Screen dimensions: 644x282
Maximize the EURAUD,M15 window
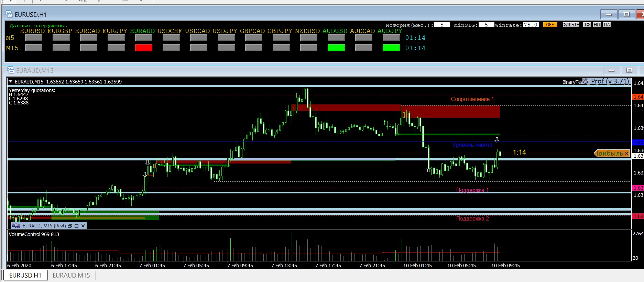click(x=630, y=71)
